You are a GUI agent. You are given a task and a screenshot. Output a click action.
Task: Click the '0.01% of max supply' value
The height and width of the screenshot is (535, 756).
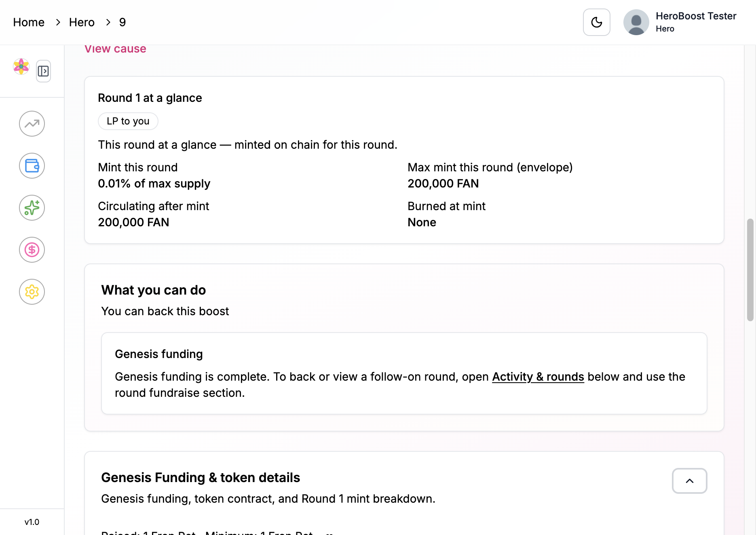tap(154, 183)
